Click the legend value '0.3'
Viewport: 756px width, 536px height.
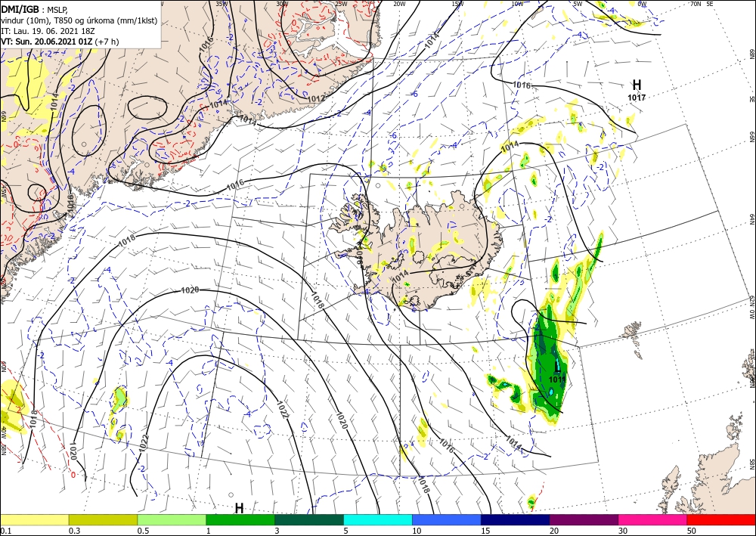[x=74, y=531]
